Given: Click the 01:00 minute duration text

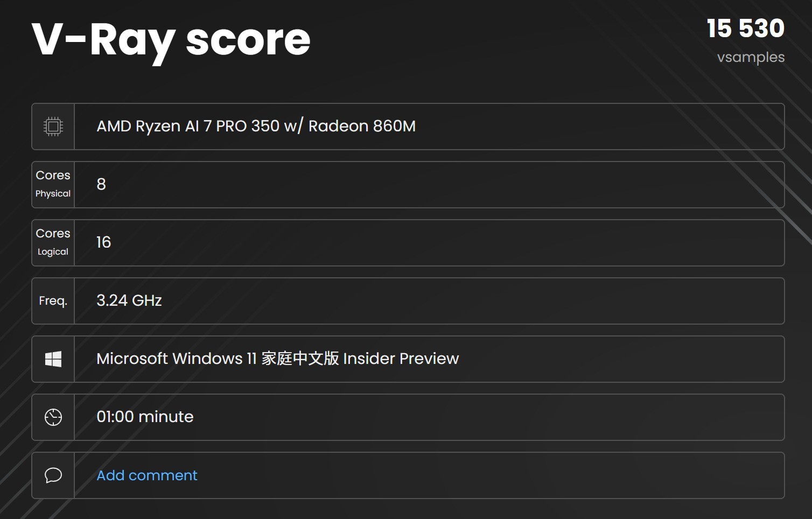Looking at the screenshot, I should (x=145, y=417).
